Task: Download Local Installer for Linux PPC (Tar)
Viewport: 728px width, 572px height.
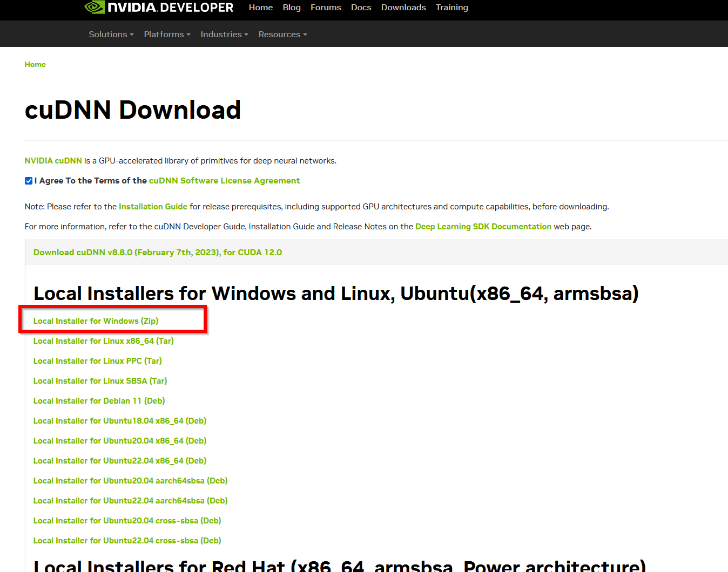Action: pyautogui.click(x=98, y=361)
